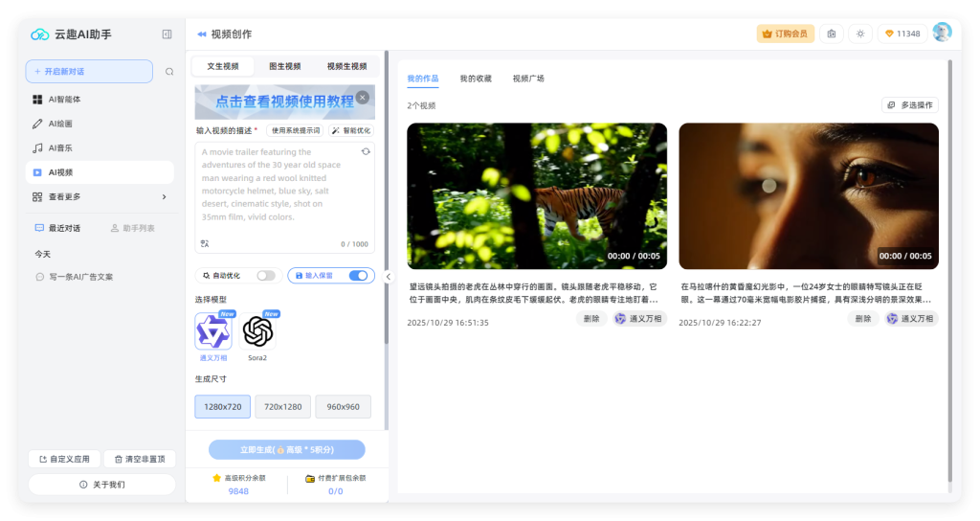Open the 视频广场 tab
The height and width of the screenshot is (521, 980).
(528, 79)
